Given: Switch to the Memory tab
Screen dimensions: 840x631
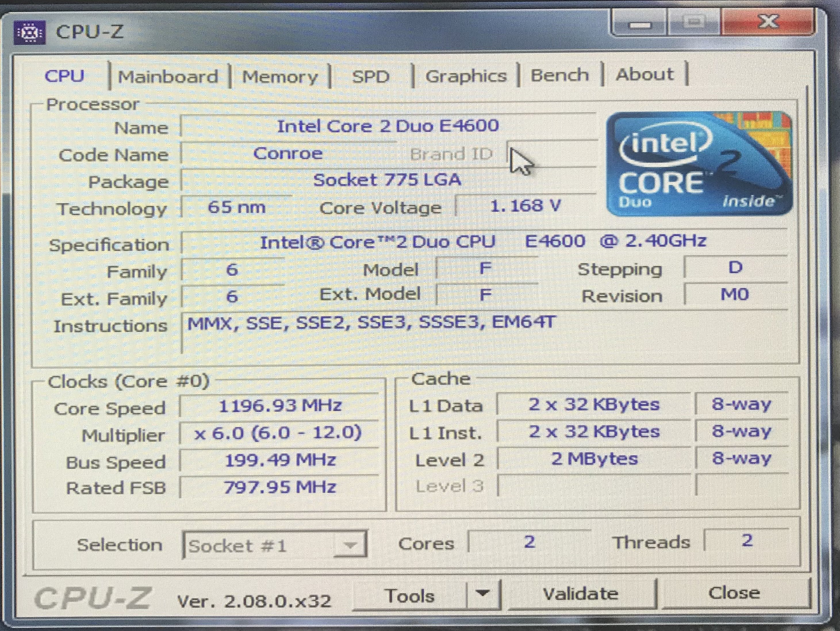Looking at the screenshot, I should 280,77.
